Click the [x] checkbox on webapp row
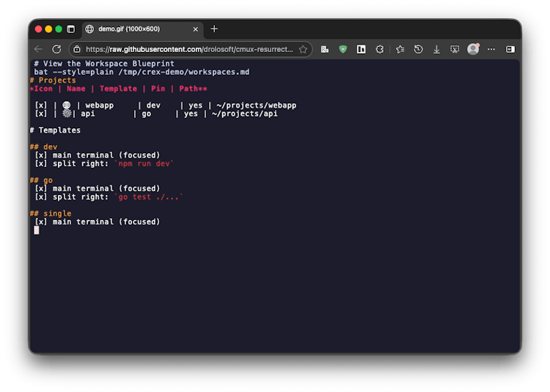This screenshot has height=392, width=550. [41, 106]
